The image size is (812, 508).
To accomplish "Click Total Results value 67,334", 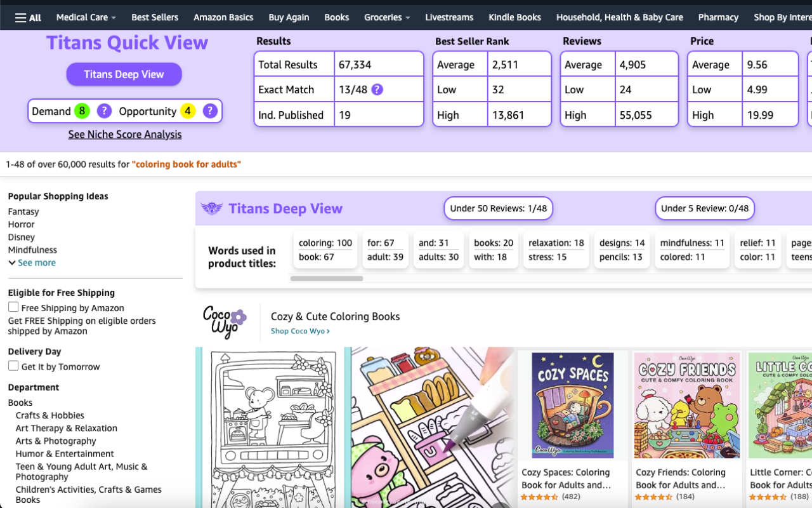I will (355, 64).
